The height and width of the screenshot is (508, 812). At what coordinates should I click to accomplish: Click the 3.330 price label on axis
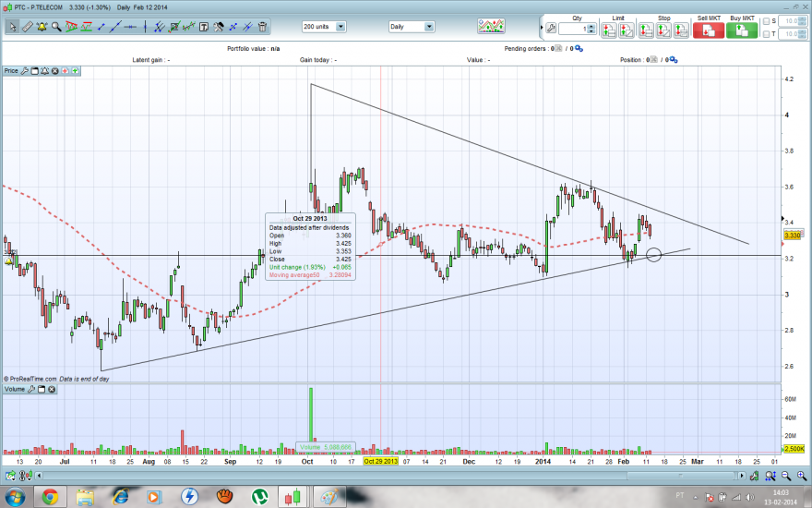(x=793, y=236)
